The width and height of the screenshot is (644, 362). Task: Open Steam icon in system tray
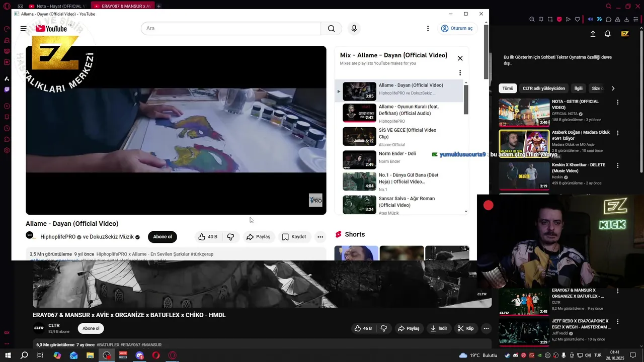(x=507, y=355)
